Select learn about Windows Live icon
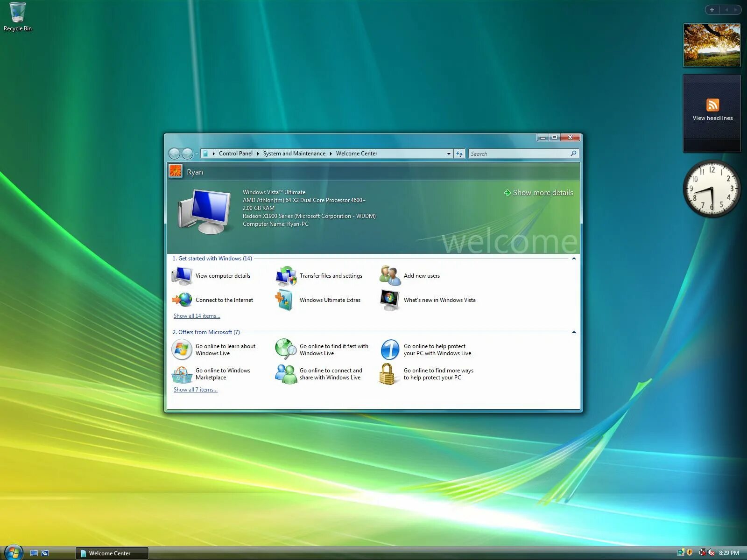Image resolution: width=747 pixels, height=560 pixels. coord(182,350)
